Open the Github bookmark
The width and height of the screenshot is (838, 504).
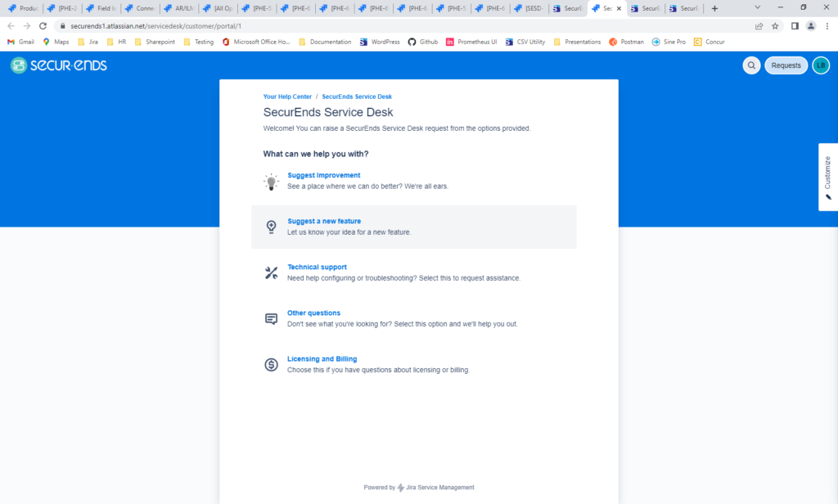tap(423, 42)
